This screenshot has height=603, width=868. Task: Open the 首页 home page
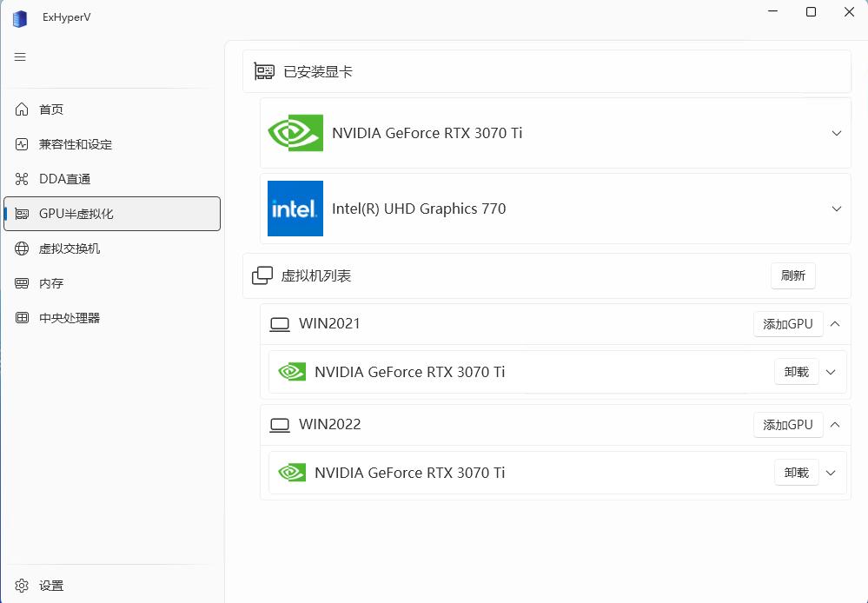[51, 109]
